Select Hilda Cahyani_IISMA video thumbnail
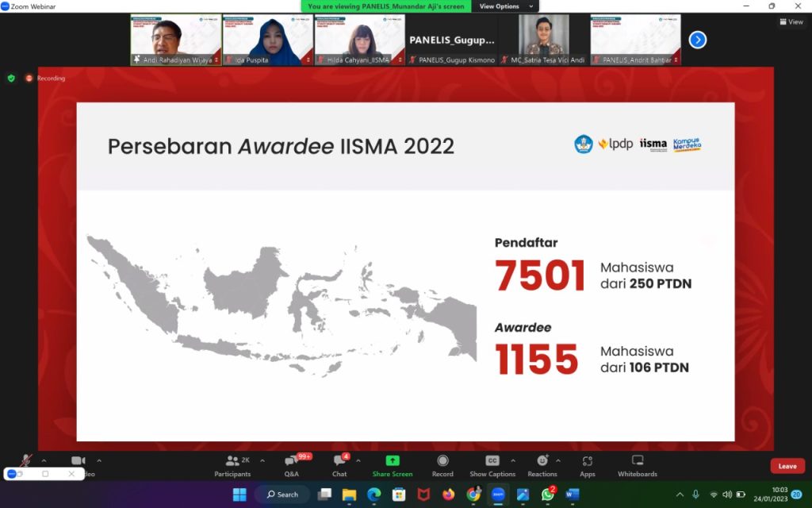 (360, 40)
